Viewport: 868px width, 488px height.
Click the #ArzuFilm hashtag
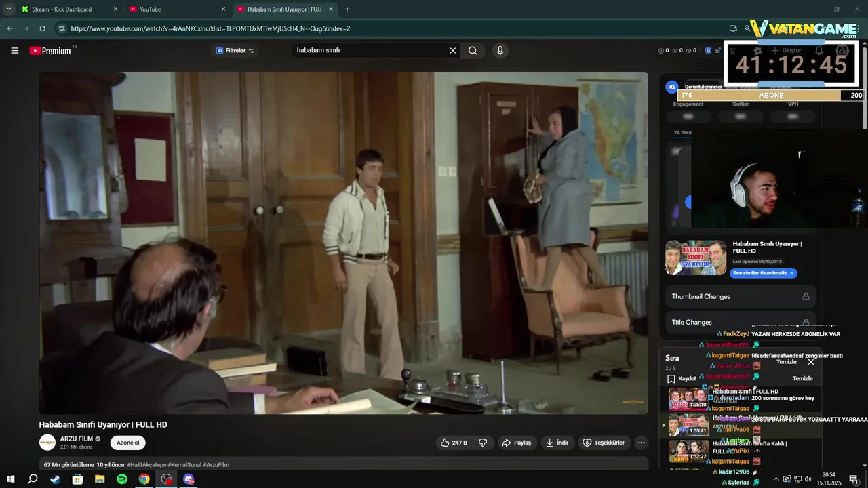[x=216, y=465]
